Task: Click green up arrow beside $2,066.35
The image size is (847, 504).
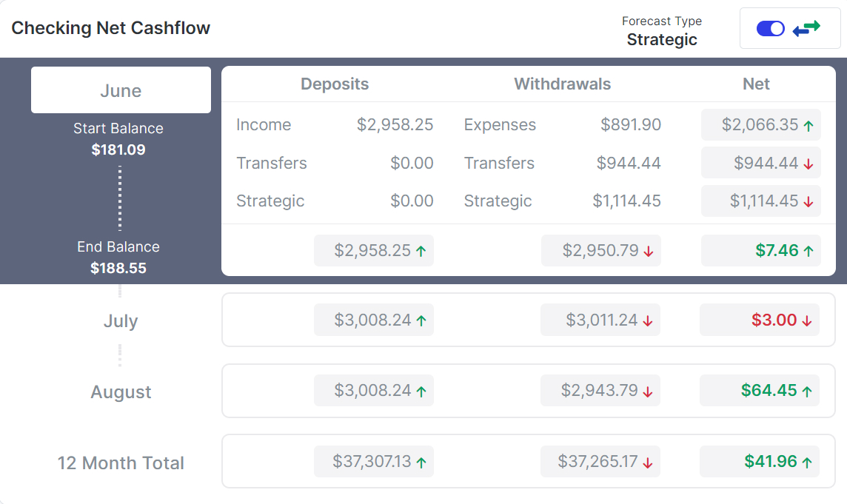Action: pos(808,126)
